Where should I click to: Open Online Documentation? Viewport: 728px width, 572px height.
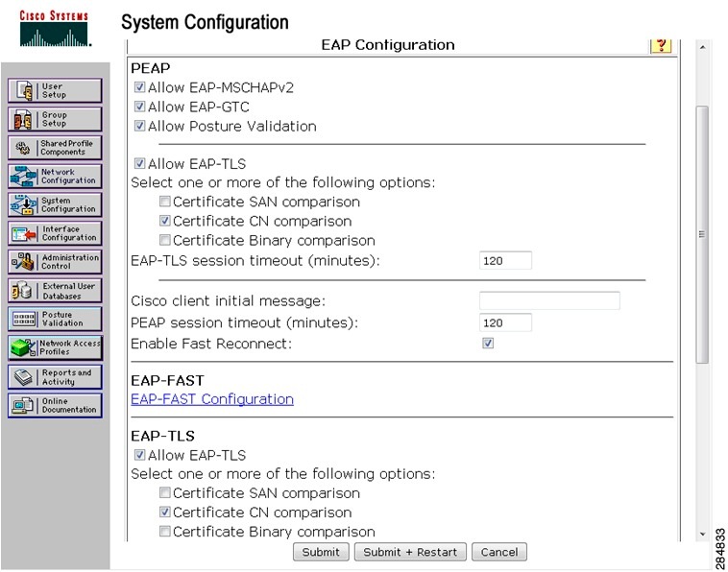tap(55, 405)
